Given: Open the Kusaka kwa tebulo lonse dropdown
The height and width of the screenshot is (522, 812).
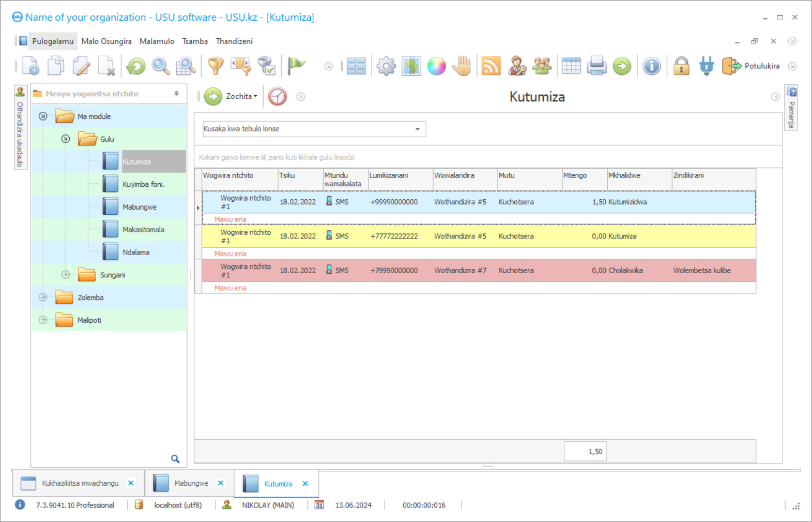Looking at the screenshot, I should [417, 129].
